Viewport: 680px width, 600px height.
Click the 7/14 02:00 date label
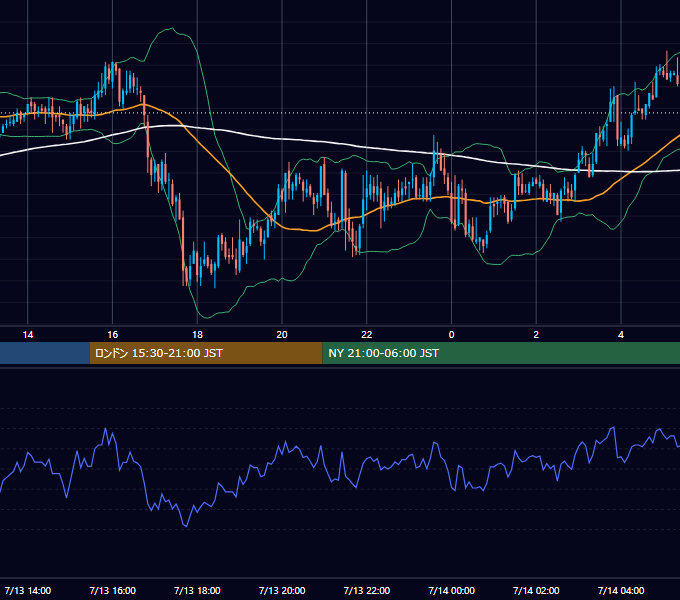[536, 590]
